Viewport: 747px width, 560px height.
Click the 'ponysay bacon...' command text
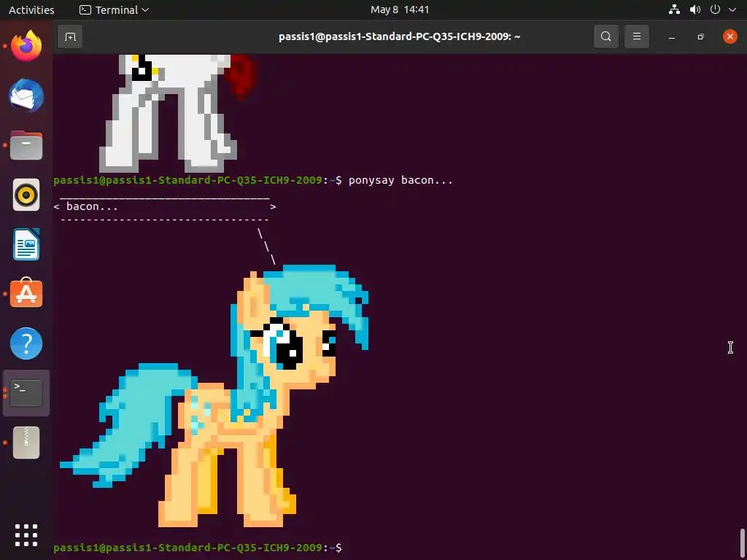[400, 181]
